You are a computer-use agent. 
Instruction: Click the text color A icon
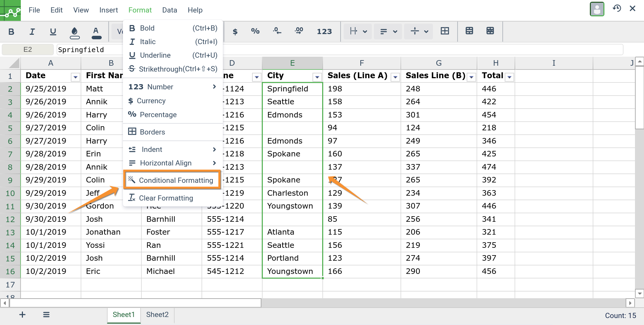(96, 32)
